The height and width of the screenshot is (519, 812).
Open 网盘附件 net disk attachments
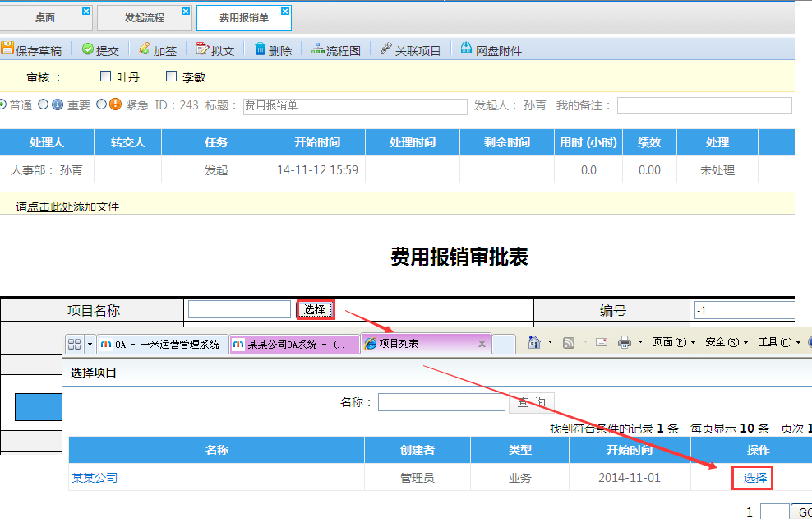coord(491,50)
